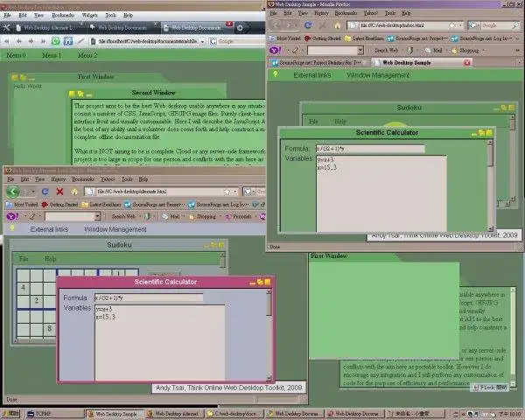Open the search engine dropdown in the index.html Firefox Google box
525x420 pixels.
coord(477,25)
